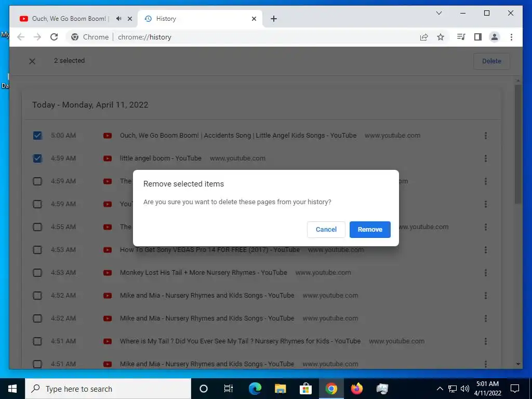Go back with the browser back arrow
532x399 pixels.
click(x=21, y=37)
